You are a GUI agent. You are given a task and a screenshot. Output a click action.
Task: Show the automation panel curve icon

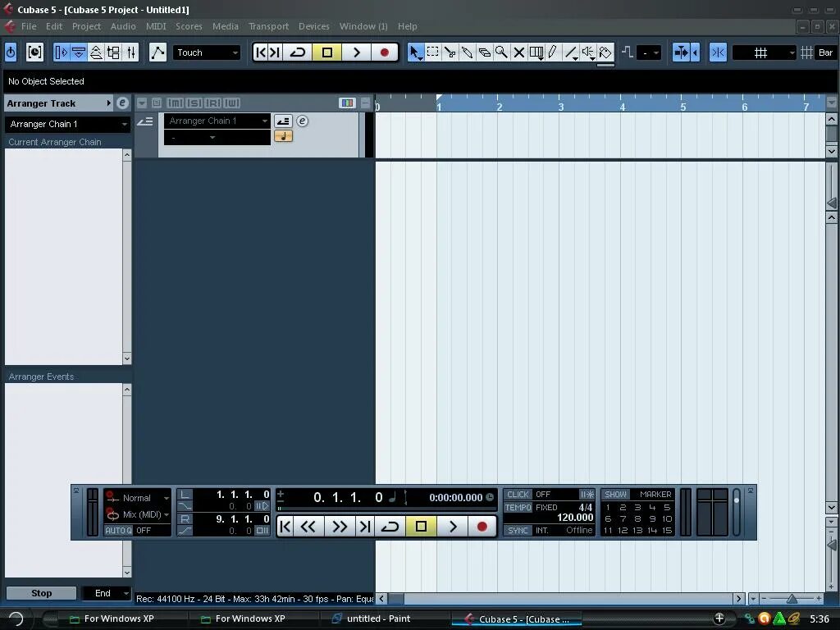(157, 52)
